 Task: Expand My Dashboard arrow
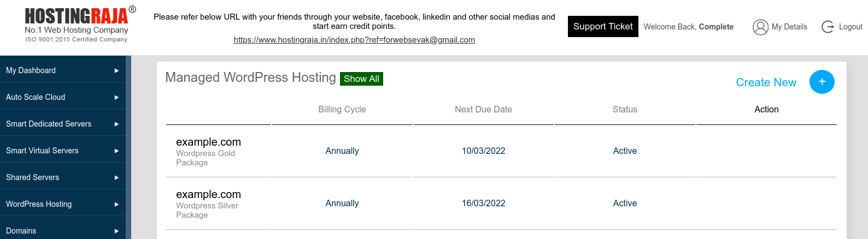pyautogui.click(x=116, y=70)
